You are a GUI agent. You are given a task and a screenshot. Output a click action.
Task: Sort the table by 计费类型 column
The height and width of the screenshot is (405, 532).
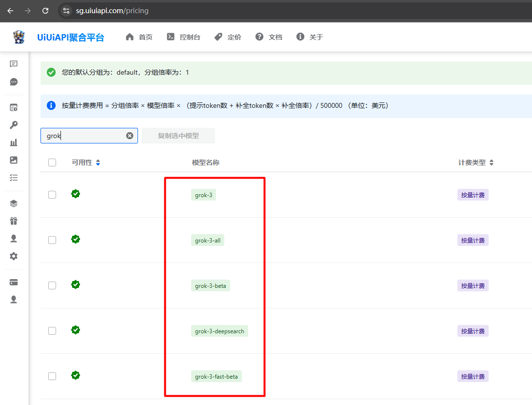pos(492,162)
